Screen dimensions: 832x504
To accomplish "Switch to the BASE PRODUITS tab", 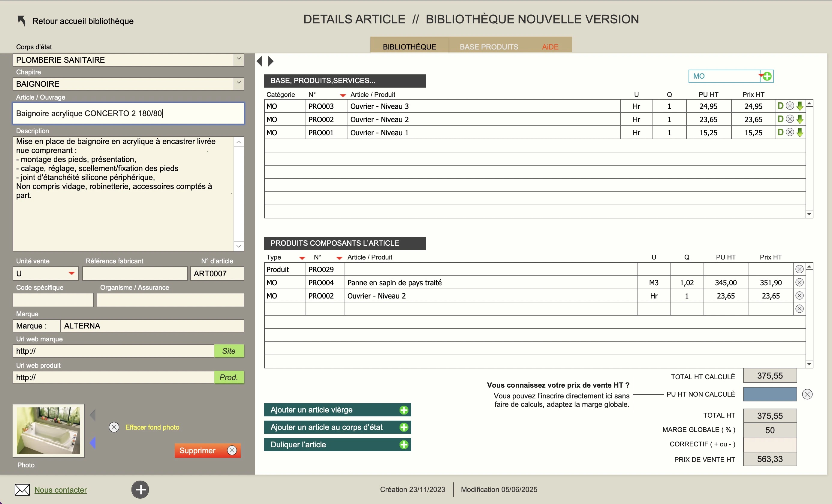I will click(x=489, y=46).
